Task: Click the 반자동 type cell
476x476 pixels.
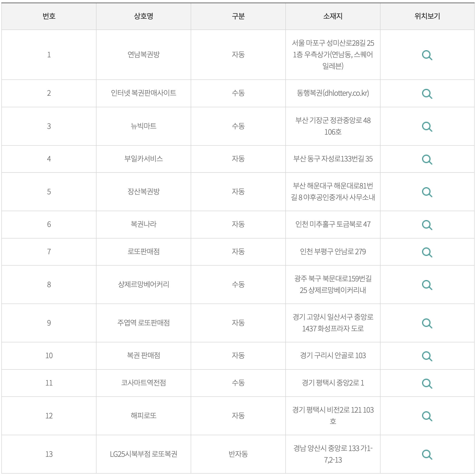Action: coord(238,454)
